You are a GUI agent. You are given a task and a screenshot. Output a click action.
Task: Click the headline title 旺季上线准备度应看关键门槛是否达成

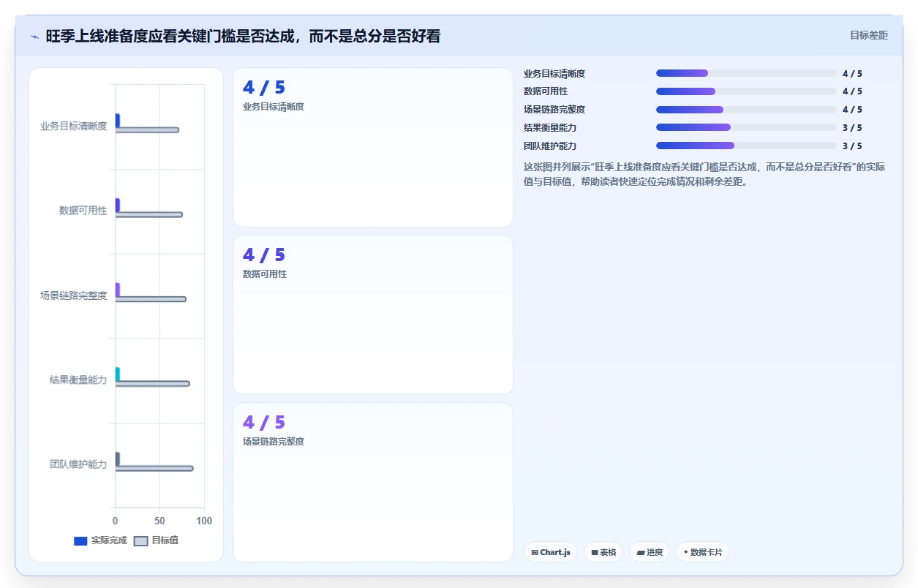click(243, 36)
